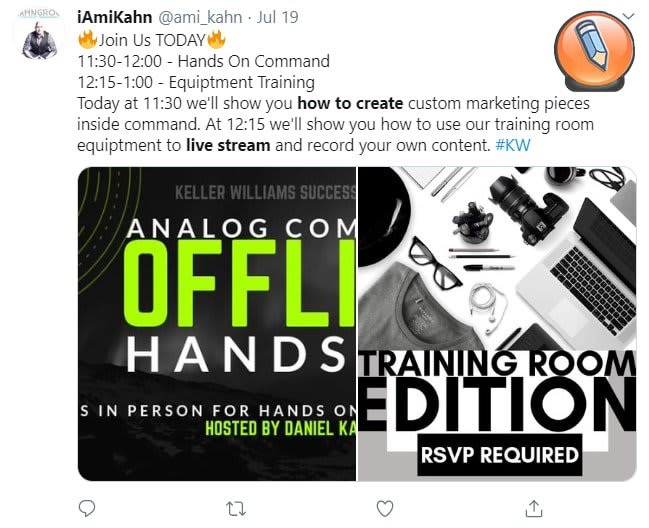Open the Jul 19 tweet timestamp
The image size is (649, 528).
click(277, 17)
